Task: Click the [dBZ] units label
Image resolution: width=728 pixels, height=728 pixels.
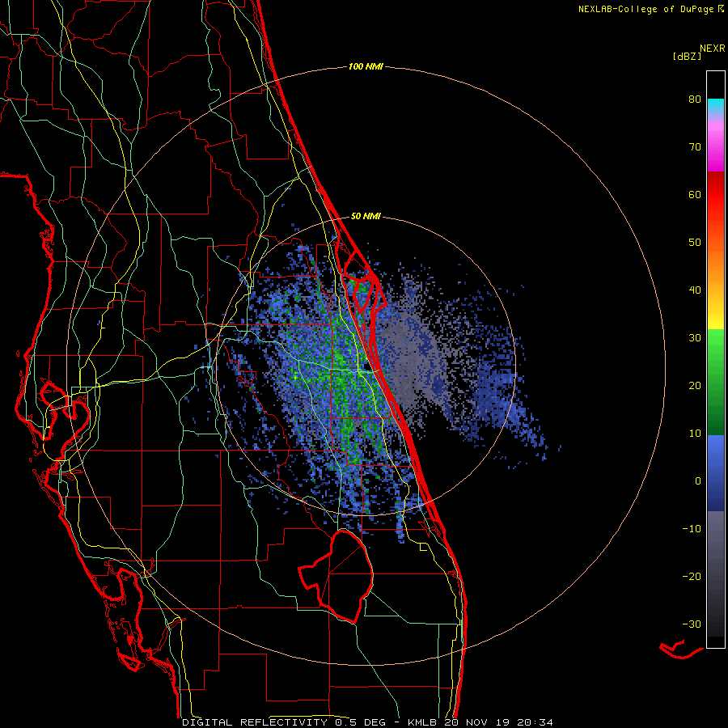Action: point(687,56)
